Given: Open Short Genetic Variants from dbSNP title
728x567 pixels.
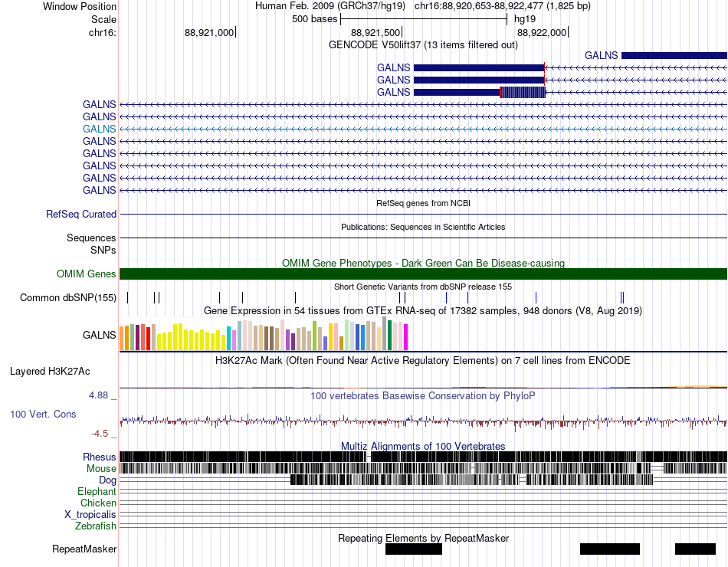Looking at the screenshot, I should [x=423, y=287].
